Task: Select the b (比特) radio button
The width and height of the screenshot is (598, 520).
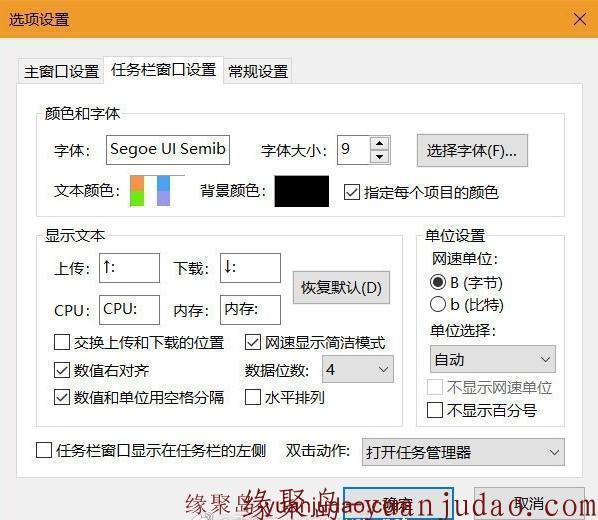Action: tap(438, 304)
